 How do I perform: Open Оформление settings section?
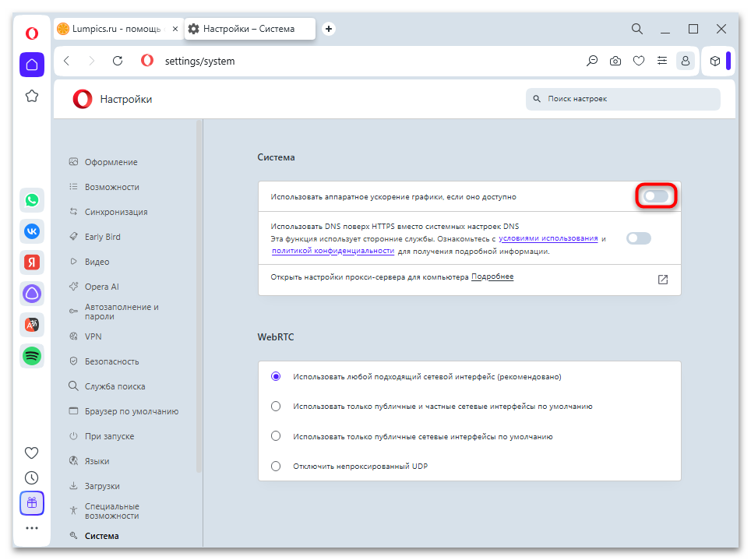(111, 162)
